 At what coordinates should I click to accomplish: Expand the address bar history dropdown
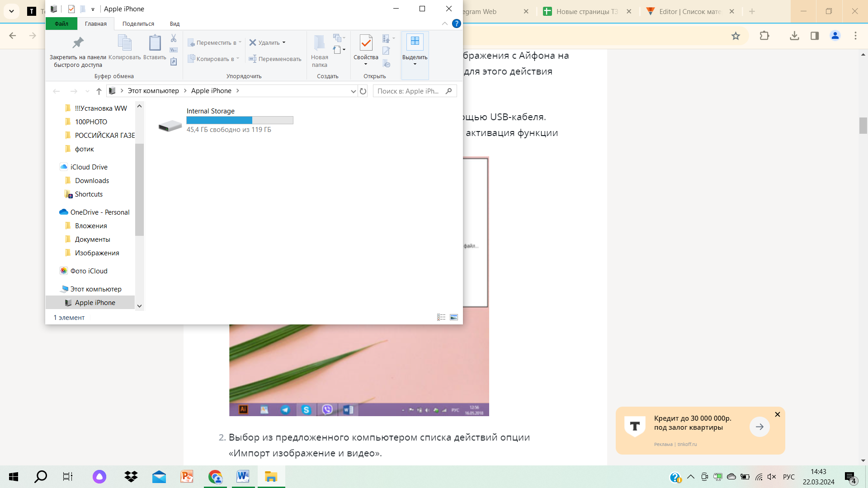(353, 91)
